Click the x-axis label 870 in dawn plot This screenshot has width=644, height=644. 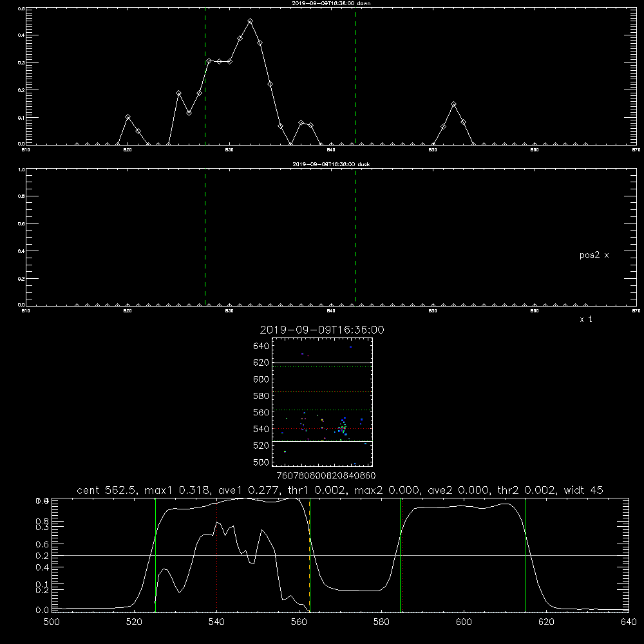tap(636, 150)
